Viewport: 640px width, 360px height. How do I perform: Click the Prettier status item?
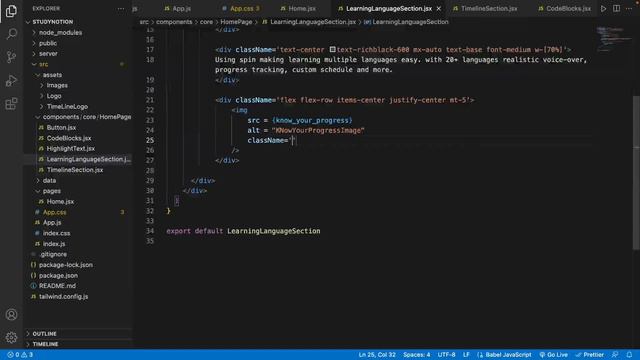tap(589, 355)
